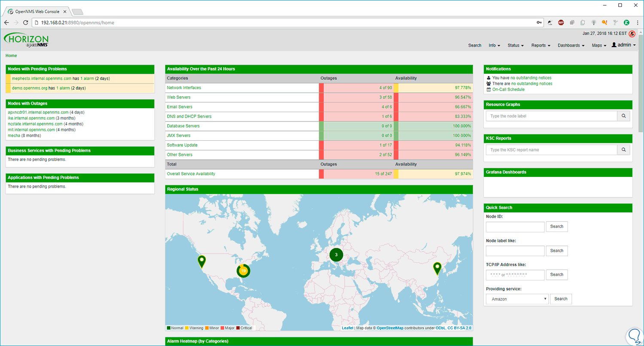
Task: Click the page info icon in address bar
Action: click(x=37, y=22)
